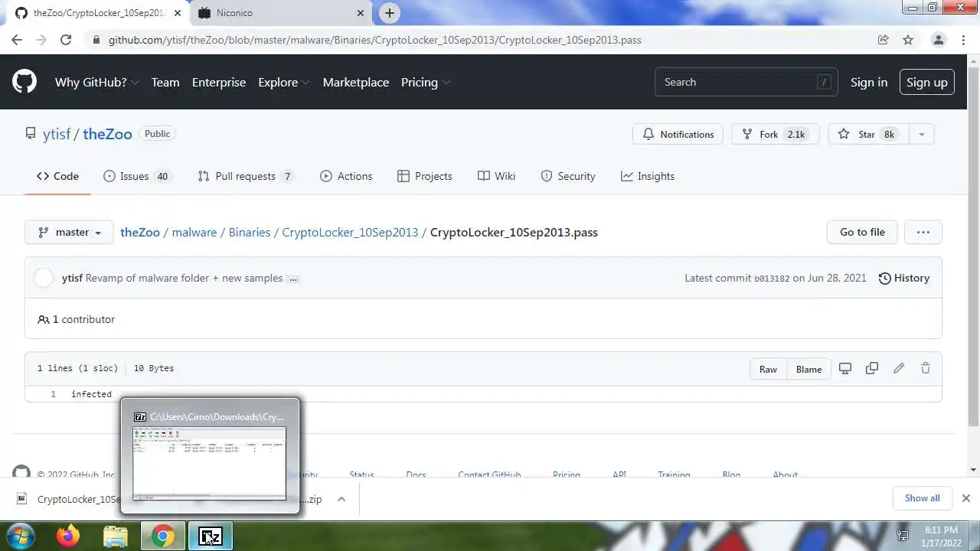The height and width of the screenshot is (551, 980).
Task: Open Chrome three-dot menu
Action: [x=964, y=40]
